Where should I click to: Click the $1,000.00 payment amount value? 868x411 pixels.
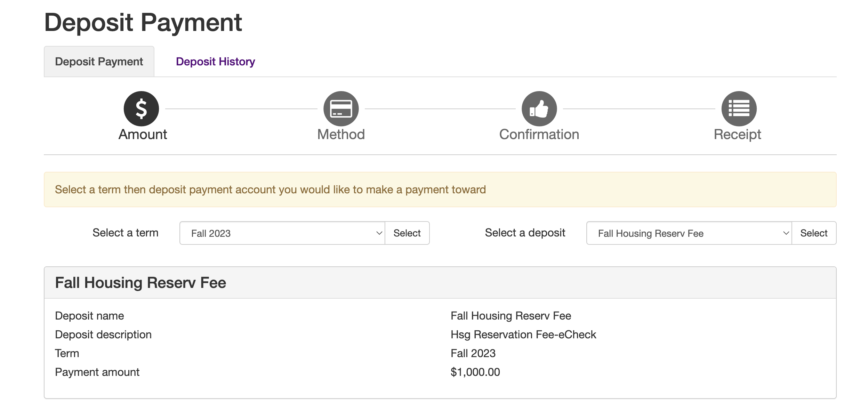point(475,372)
